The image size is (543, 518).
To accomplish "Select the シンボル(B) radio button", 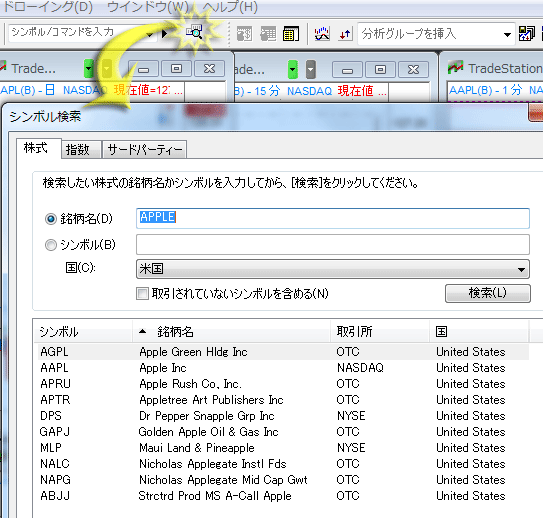I will tap(51, 245).
